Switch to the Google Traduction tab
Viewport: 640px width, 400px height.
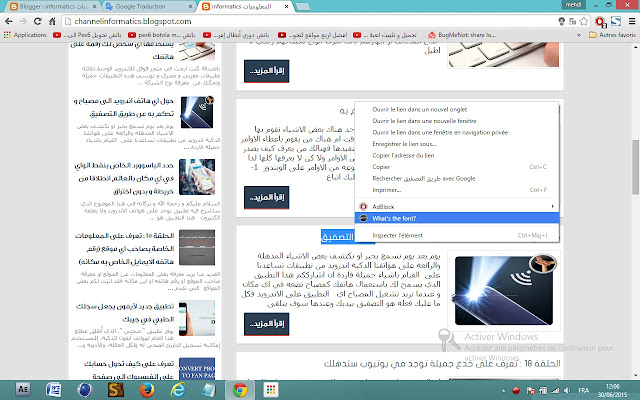pyautogui.click(x=149, y=7)
